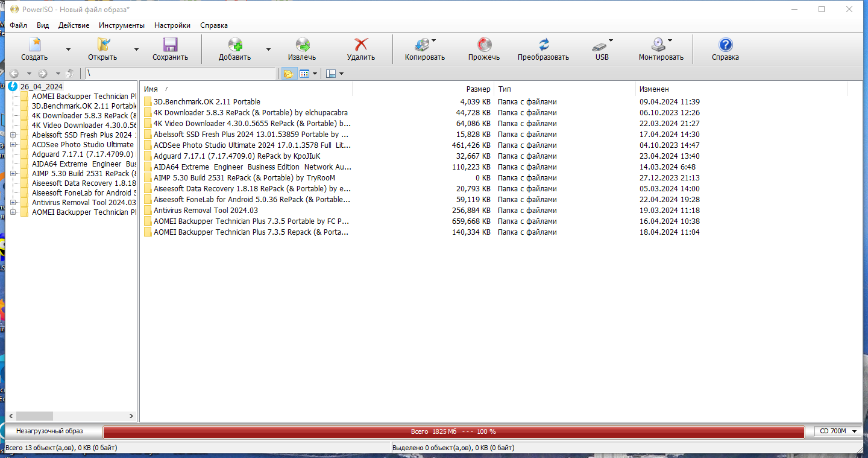Image resolution: width=868 pixels, height=458 pixels.
Task: Expand the Antivirus Removal Tool tree node
Action: tap(13, 202)
